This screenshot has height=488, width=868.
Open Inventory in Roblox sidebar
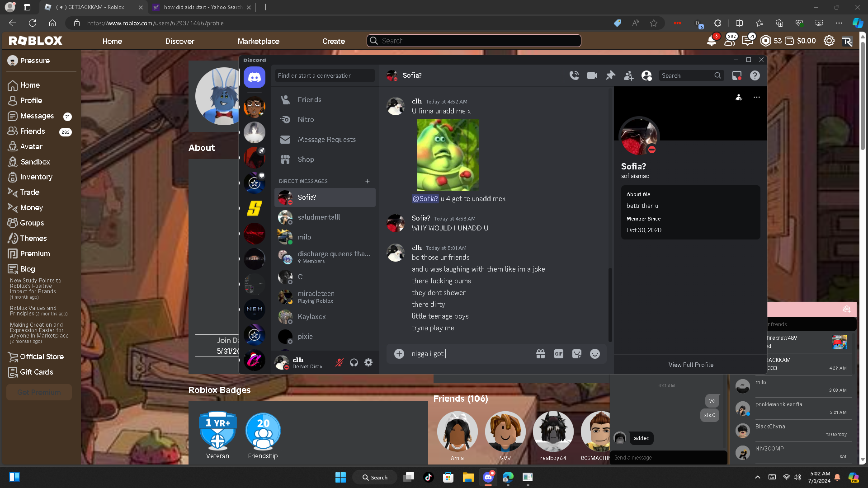click(30, 177)
